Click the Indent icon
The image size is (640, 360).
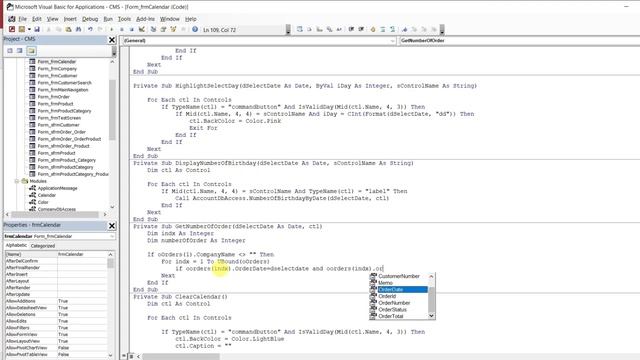[351, 29]
